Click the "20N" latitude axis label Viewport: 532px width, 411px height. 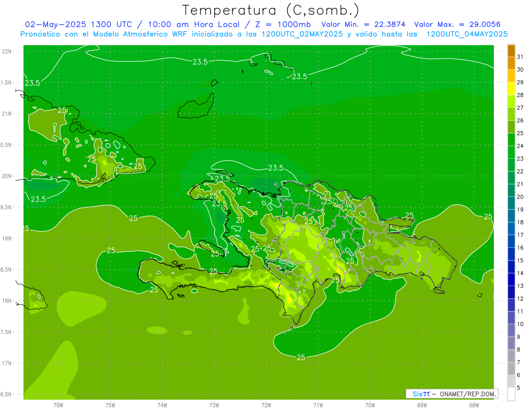click(8, 176)
